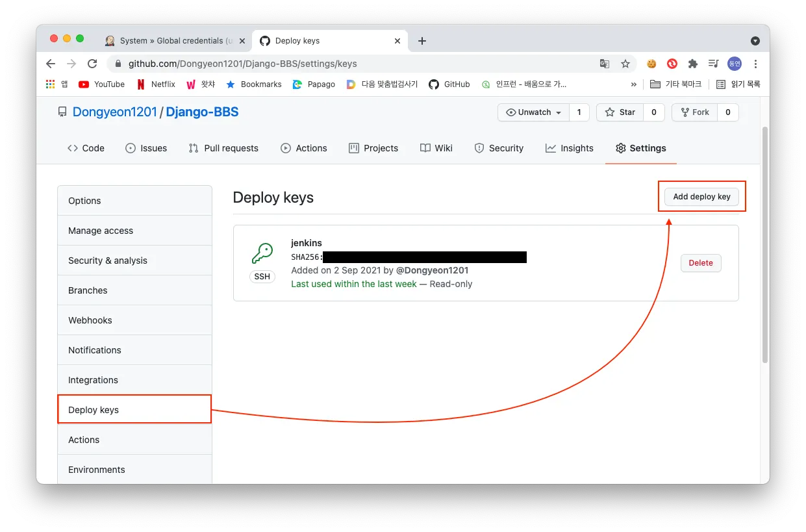The height and width of the screenshot is (532, 806).
Task: Select Deploy keys in sidebar
Action: pos(134,410)
